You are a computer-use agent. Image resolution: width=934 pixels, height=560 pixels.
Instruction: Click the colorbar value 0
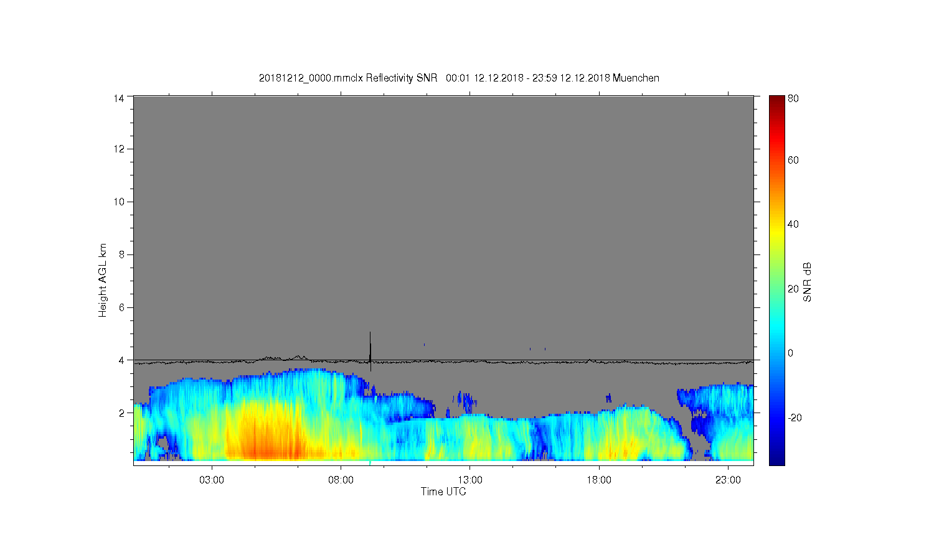[x=791, y=353]
